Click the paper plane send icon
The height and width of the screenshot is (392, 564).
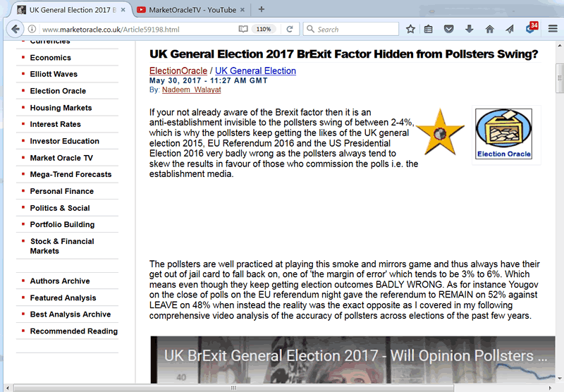pyautogui.click(x=510, y=29)
